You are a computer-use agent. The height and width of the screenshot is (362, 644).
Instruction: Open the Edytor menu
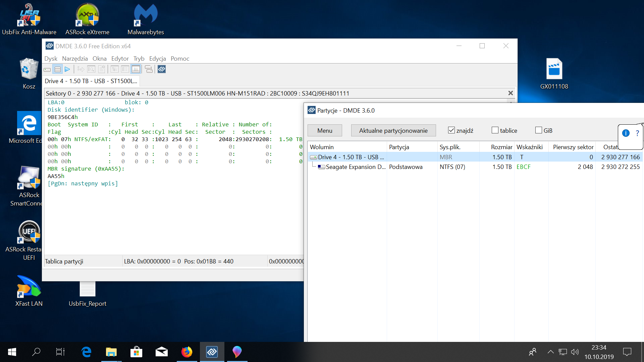click(x=120, y=59)
